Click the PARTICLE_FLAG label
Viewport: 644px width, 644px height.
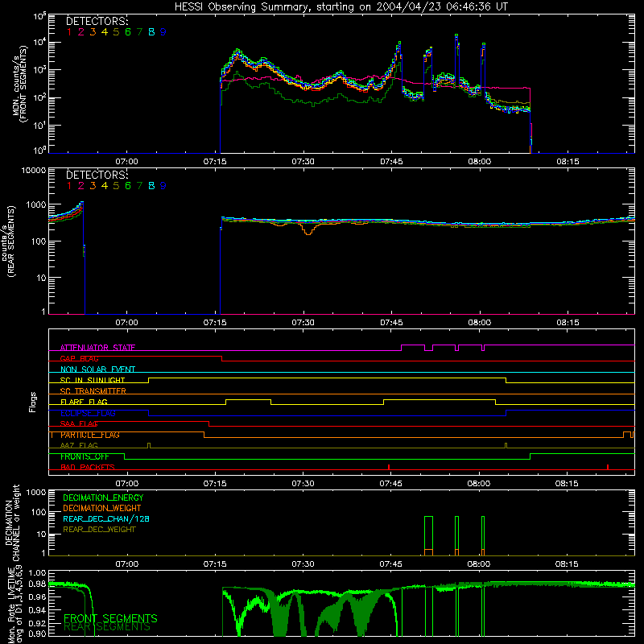coord(90,435)
